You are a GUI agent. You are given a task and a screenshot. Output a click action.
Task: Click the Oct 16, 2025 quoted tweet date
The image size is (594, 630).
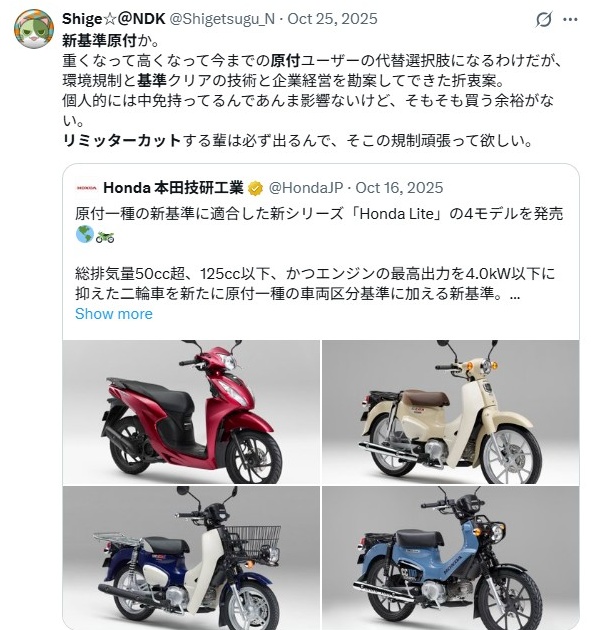coord(399,188)
